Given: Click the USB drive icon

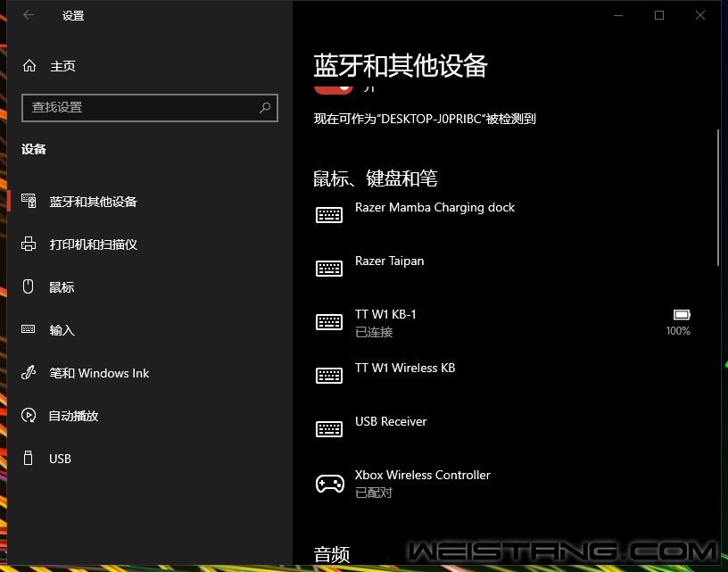Looking at the screenshot, I should click(29, 458).
